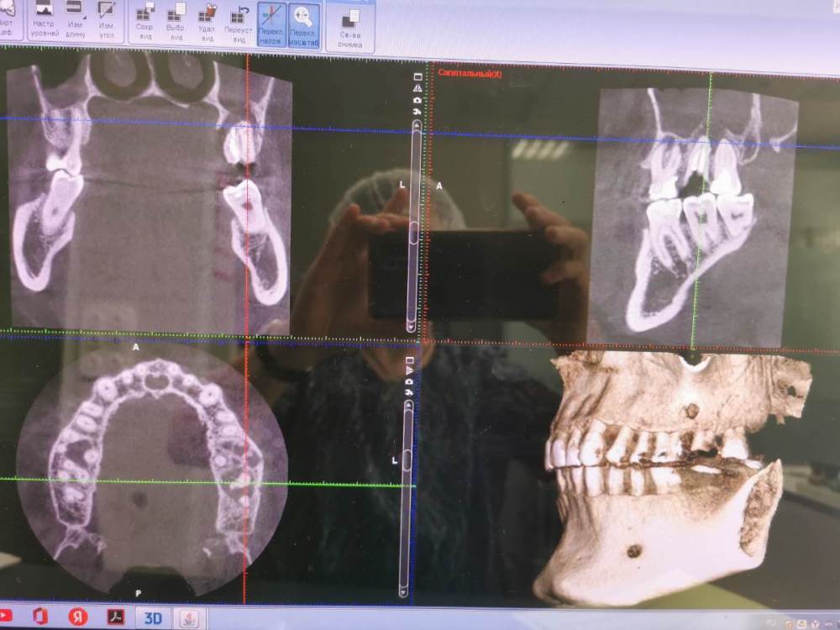Click the rearrange view icon (Переуст вид)
This screenshot has height=630, width=840.
pos(239,23)
